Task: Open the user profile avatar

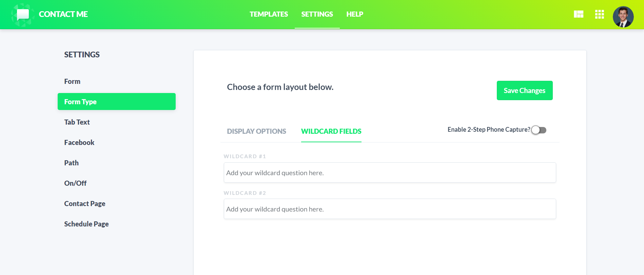Action: (623, 17)
